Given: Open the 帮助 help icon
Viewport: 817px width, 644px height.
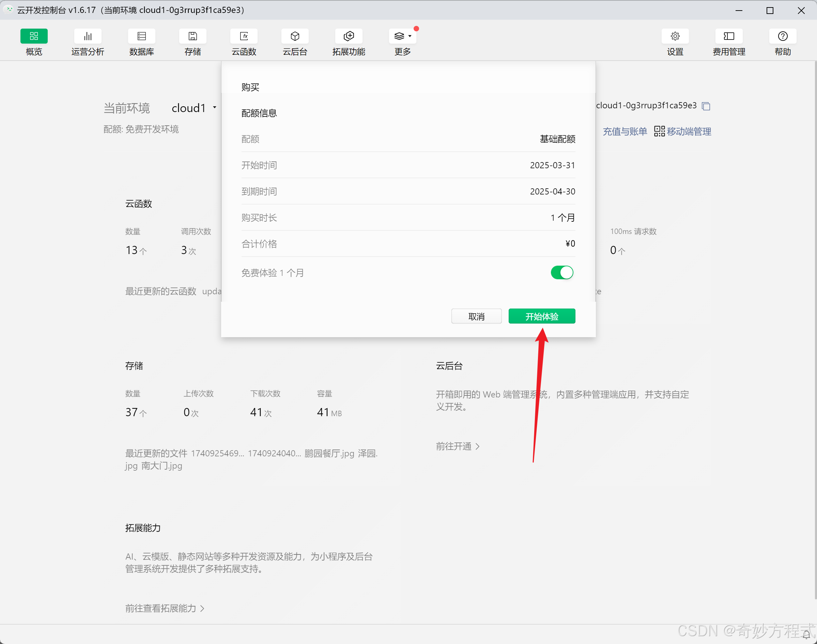Looking at the screenshot, I should coord(783,36).
